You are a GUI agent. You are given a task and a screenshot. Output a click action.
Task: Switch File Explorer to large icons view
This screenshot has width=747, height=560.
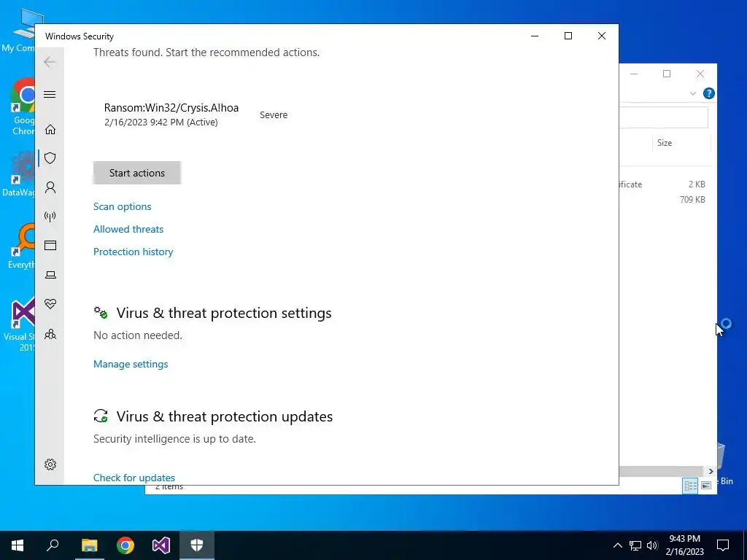[706, 485]
